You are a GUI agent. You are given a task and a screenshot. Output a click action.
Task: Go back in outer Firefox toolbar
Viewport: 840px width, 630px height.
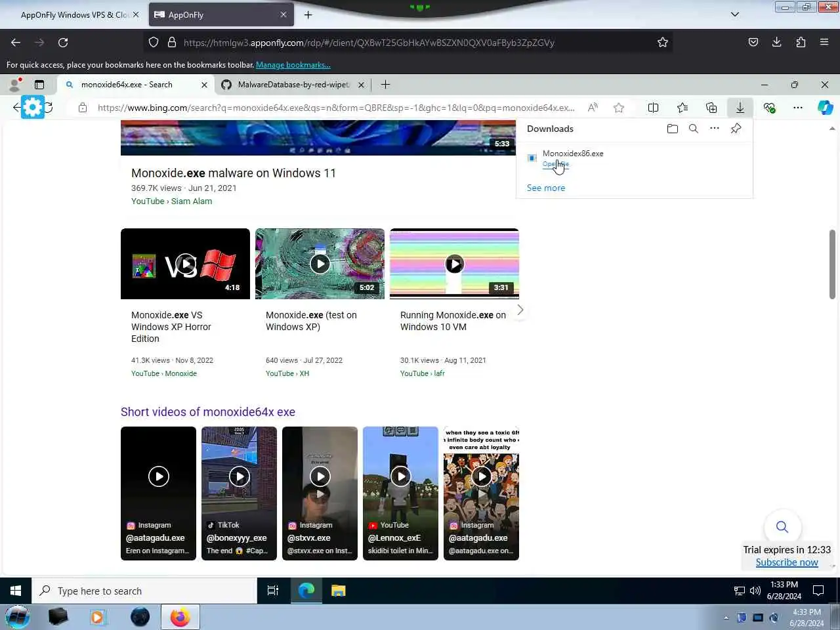click(x=16, y=43)
